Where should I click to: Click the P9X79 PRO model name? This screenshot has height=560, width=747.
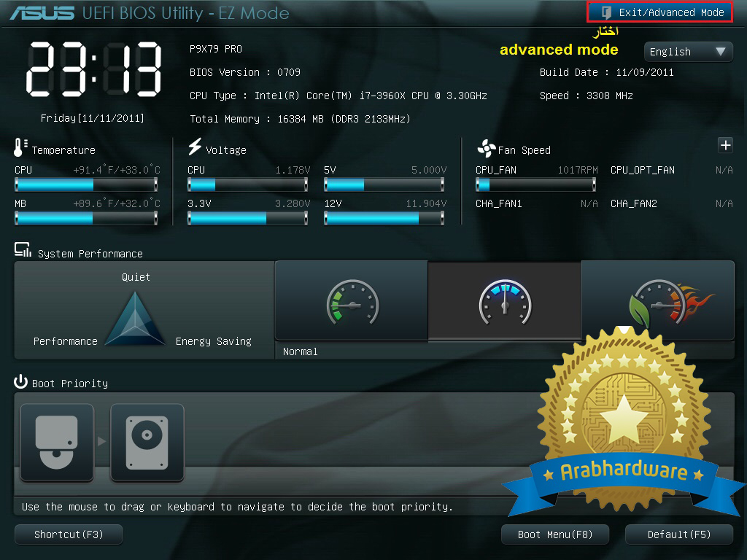[x=216, y=49]
